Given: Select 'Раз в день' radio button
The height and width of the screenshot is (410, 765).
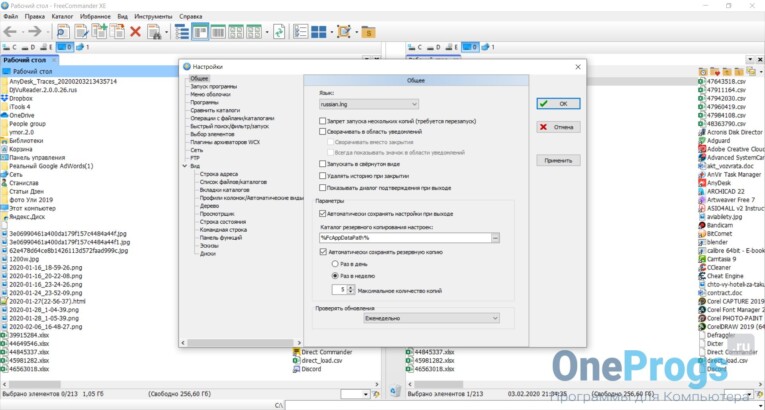Looking at the screenshot, I should click(335, 264).
